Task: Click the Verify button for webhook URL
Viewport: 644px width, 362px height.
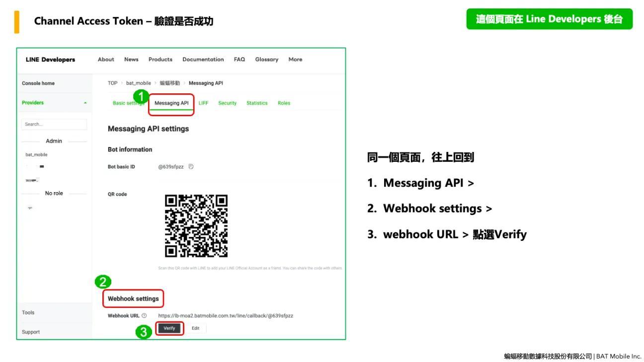Action: point(169,328)
